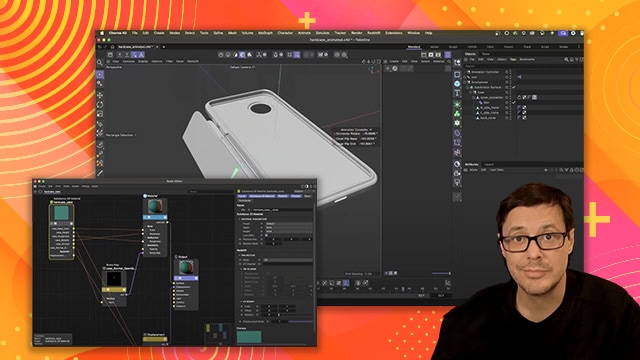Collapse the Smartphone object in tree
Image resolution: width=640 pixels, height=360 pixels.
[465, 82]
